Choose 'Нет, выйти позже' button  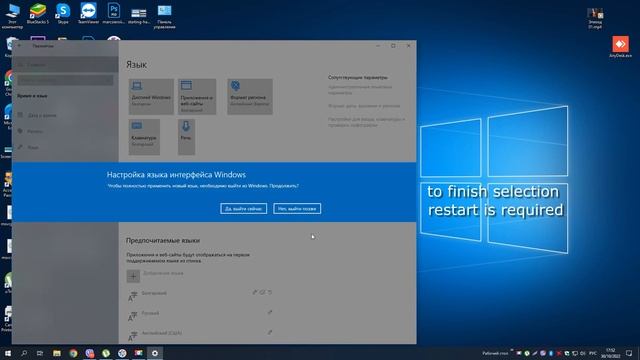(297, 209)
